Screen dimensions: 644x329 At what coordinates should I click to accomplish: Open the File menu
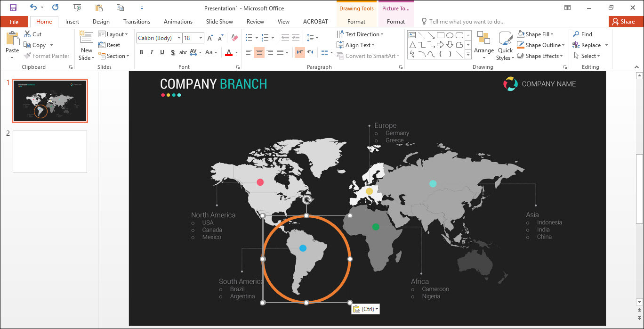[x=14, y=22]
